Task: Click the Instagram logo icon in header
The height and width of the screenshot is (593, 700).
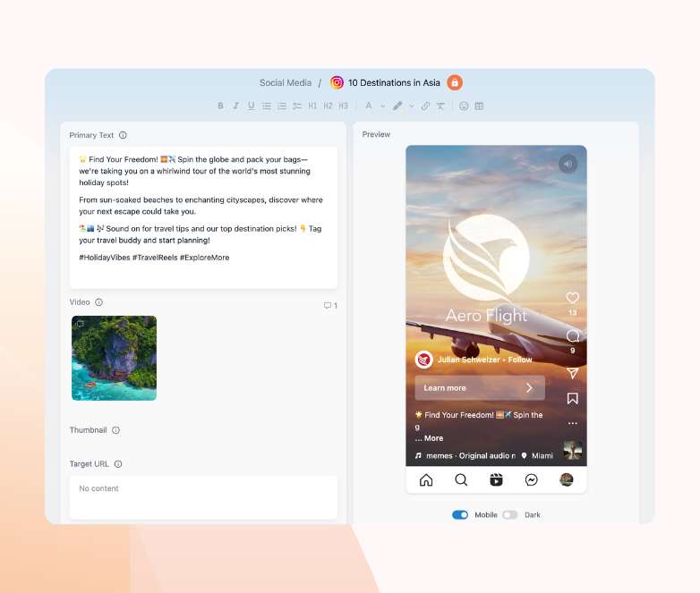Action: [x=337, y=82]
